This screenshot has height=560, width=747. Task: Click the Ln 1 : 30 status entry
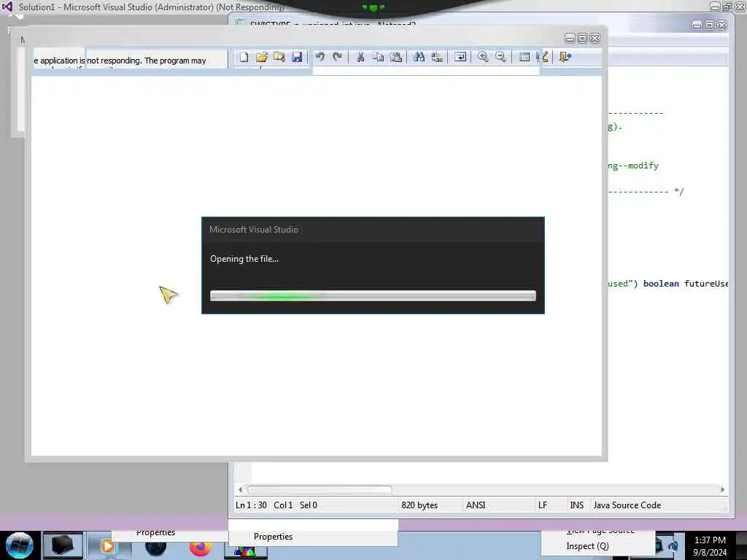tap(251, 505)
